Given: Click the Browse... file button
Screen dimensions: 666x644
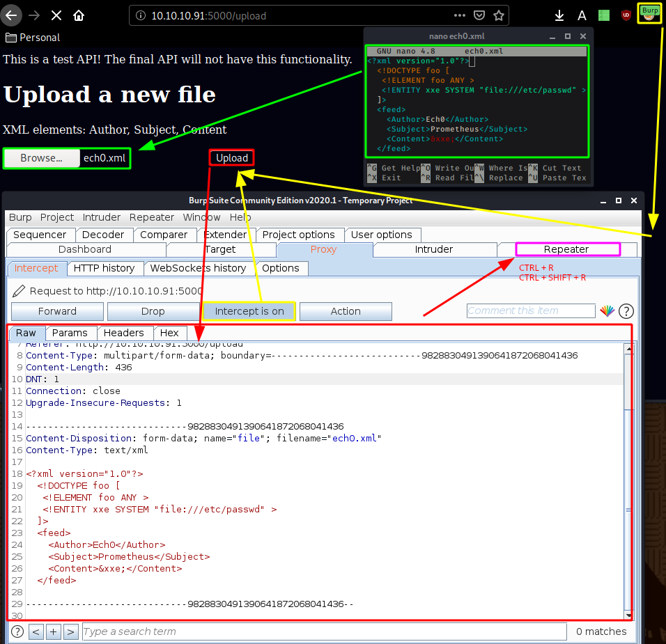Looking at the screenshot, I should click(42, 158).
